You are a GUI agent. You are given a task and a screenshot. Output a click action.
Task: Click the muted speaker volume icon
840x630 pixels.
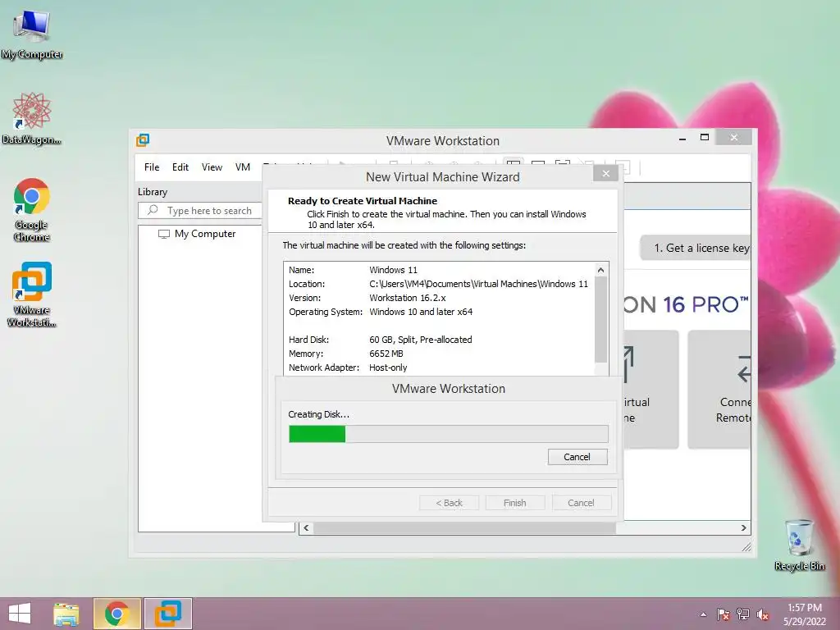click(763, 614)
